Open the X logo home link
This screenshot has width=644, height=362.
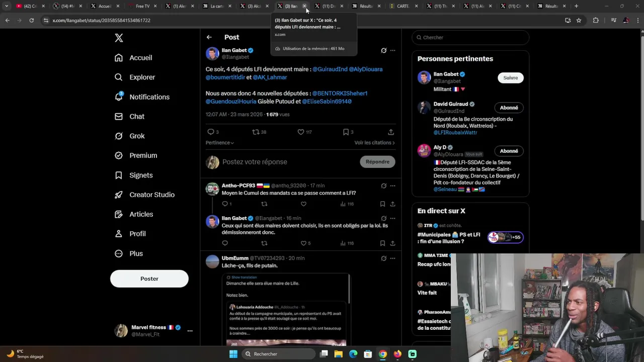(119, 38)
